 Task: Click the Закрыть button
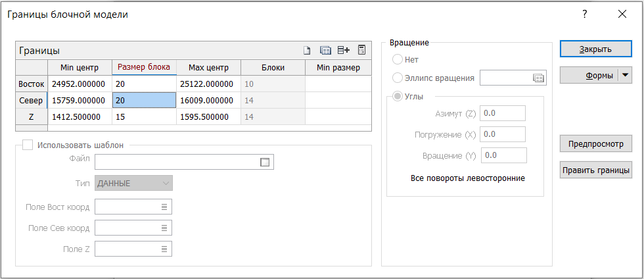point(595,49)
